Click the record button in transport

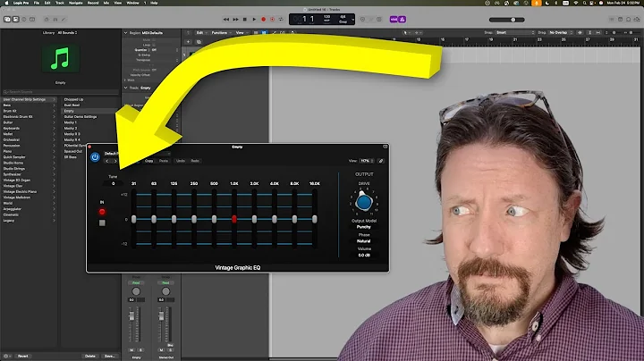263,20
